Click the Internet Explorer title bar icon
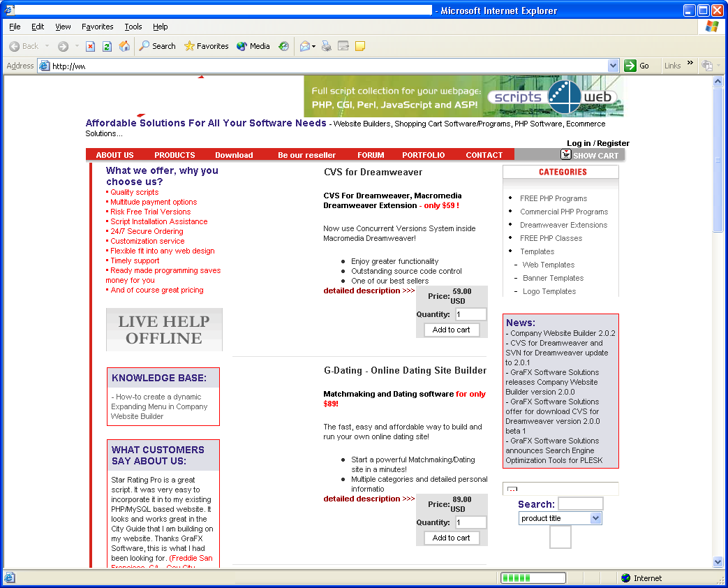This screenshot has width=728, height=588. click(9, 10)
